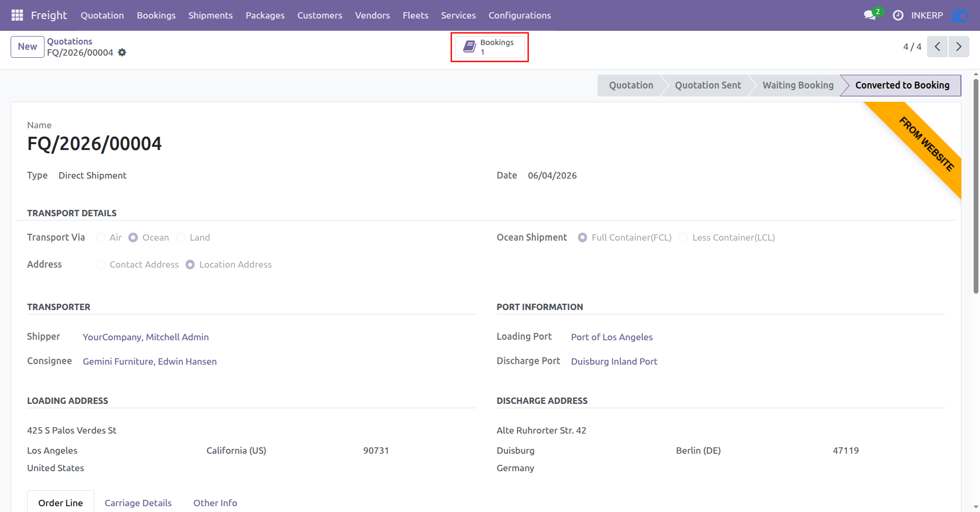Switch to the Other Info tab
Screen dimensions: 980x512
pyautogui.click(x=215, y=503)
